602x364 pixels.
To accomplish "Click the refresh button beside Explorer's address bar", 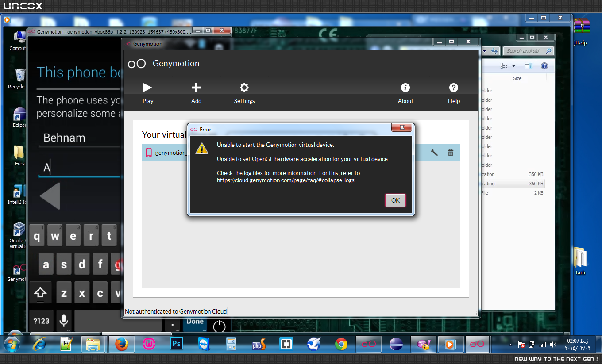I will point(494,51).
